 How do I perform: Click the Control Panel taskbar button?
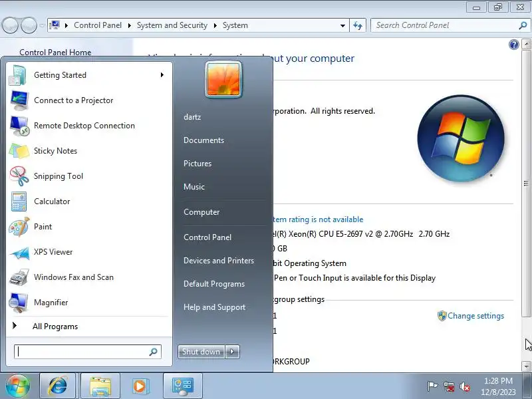[182, 386]
